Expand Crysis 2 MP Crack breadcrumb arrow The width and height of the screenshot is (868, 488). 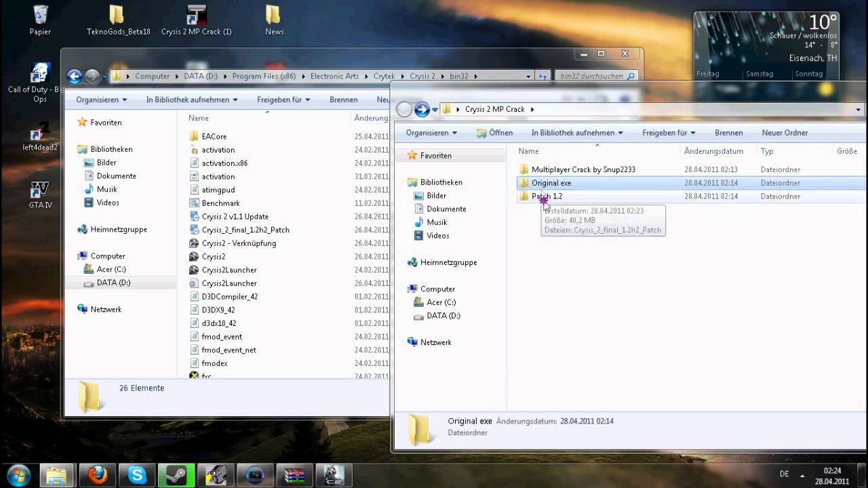tap(532, 109)
